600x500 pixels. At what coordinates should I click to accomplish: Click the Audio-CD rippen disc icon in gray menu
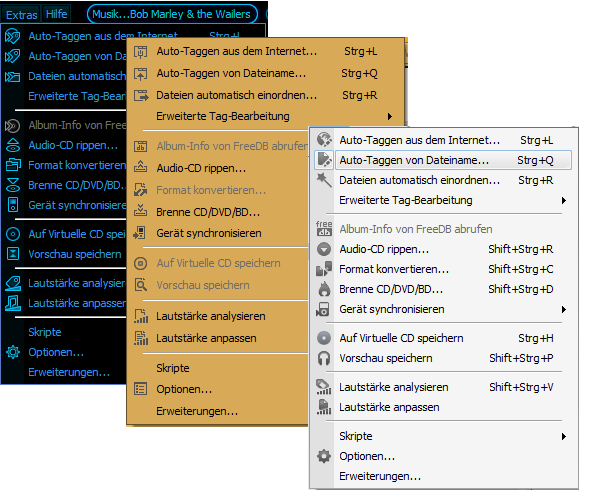[x=324, y=249]
